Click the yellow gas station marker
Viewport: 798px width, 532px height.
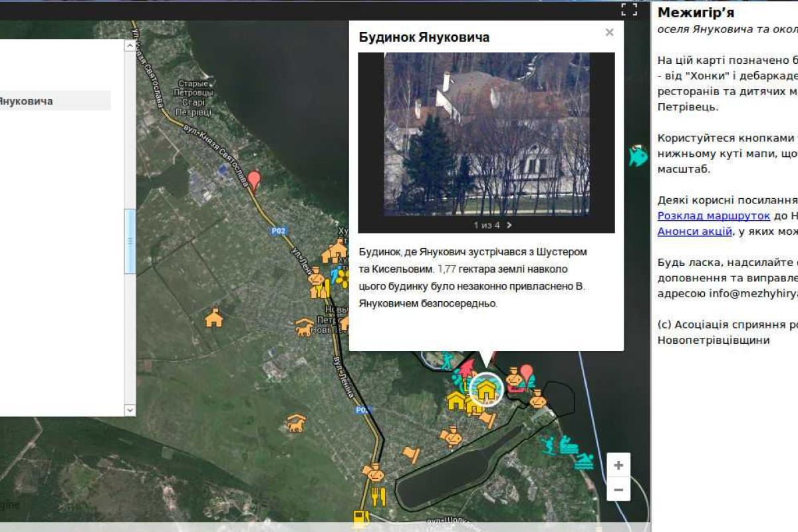[x=361, y=517]
